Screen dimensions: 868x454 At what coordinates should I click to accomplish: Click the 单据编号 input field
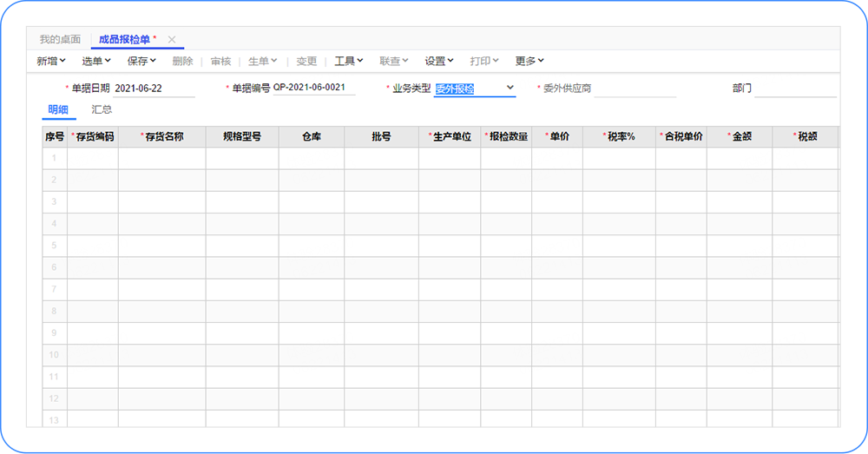313,88
